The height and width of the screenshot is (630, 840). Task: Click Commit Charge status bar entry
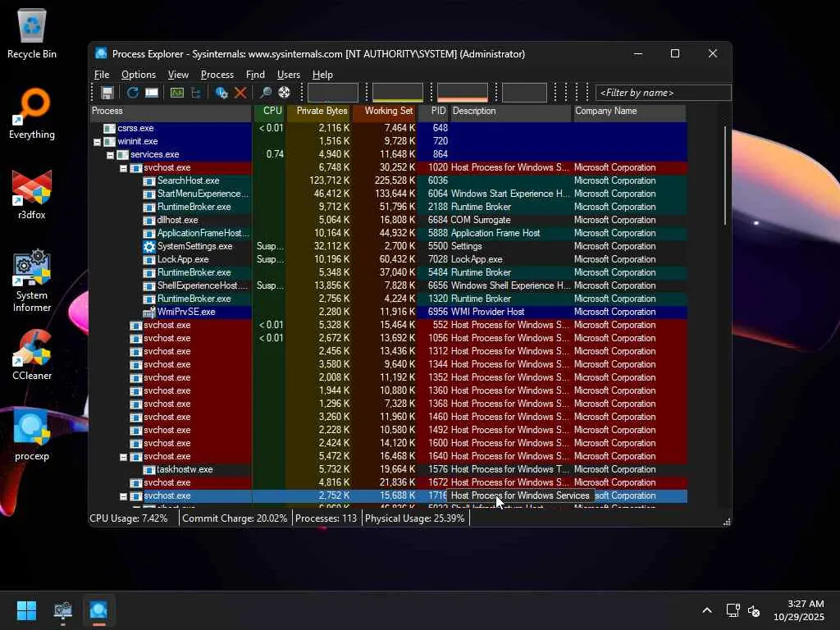[235, 518]
